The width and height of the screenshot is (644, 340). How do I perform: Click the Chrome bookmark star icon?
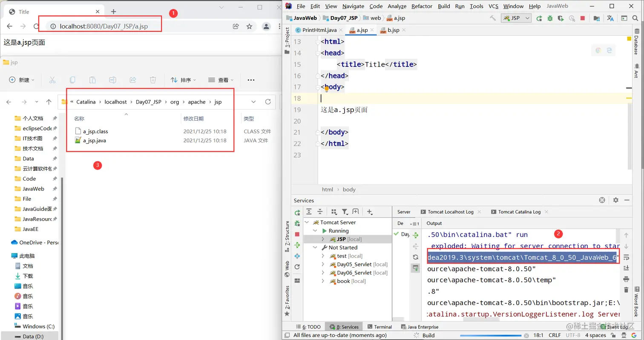pyautogui.click(x=250, y=26)
